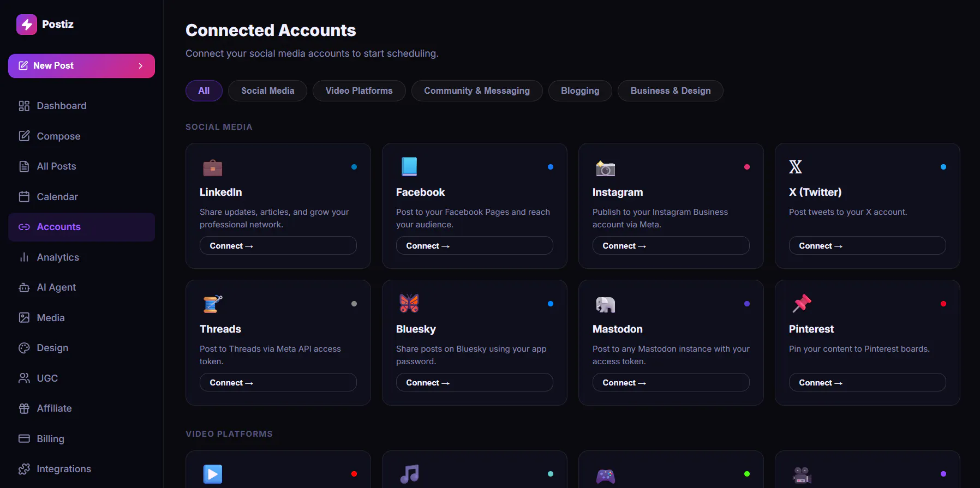Click the Analytics bar chart icon
980x488 pixels.
[24, 257]
